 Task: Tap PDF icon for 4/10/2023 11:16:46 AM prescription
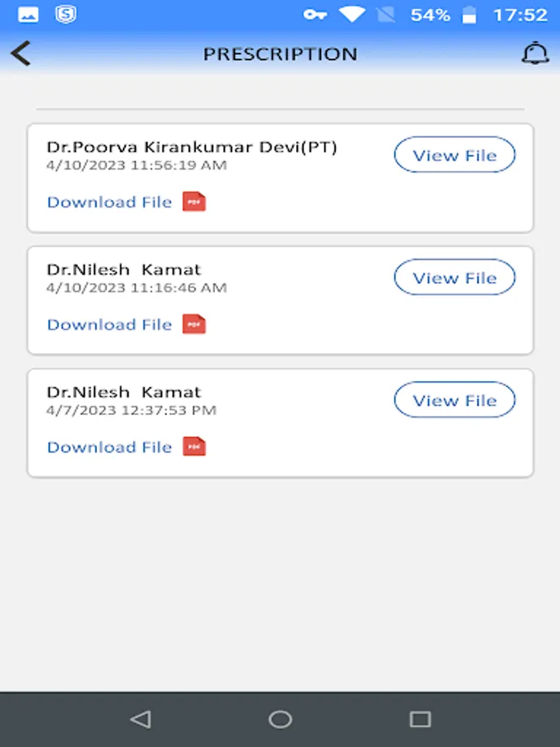pyautogui.click(x=194, y=325)
